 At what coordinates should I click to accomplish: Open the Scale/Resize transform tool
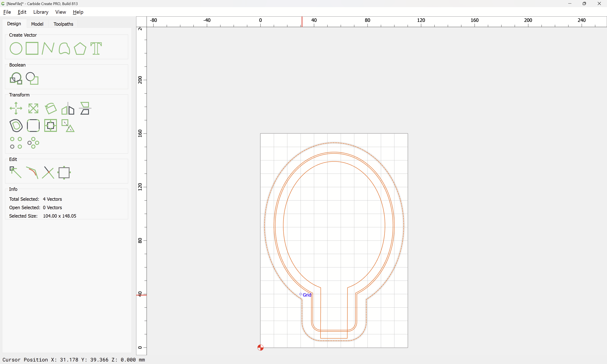(x=33, y=108)
